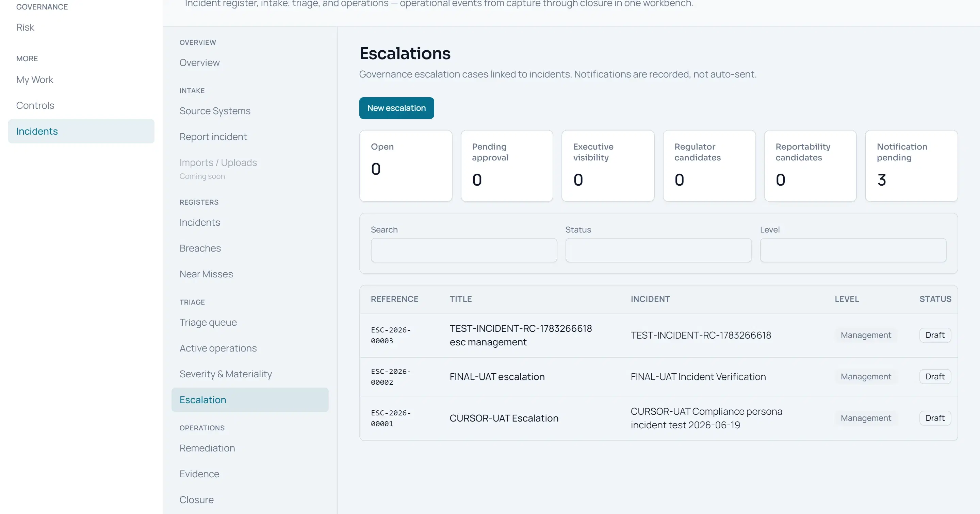Open escalation reference ESC-2026-00002
Viewport: 980px width, 514px height.
[x=391, y=377]
